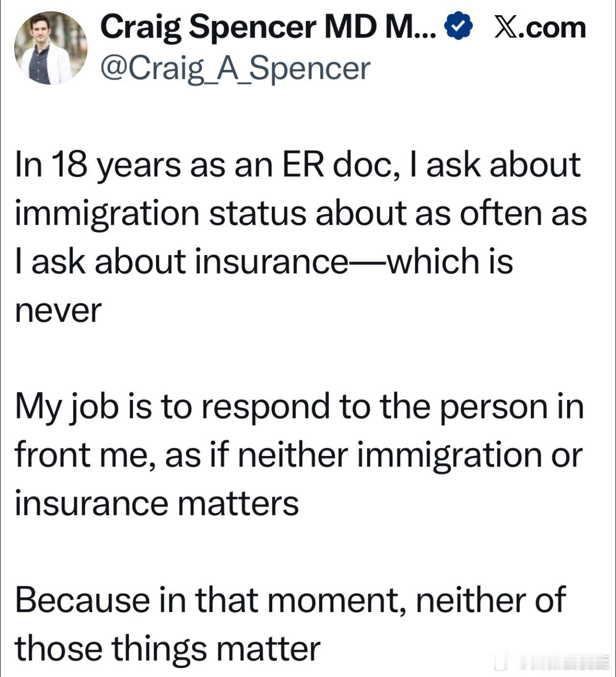This screenshot has width=616, height=677.
Task: Click the words 'neither of' in the last paragraph
Action: (490, 600)
